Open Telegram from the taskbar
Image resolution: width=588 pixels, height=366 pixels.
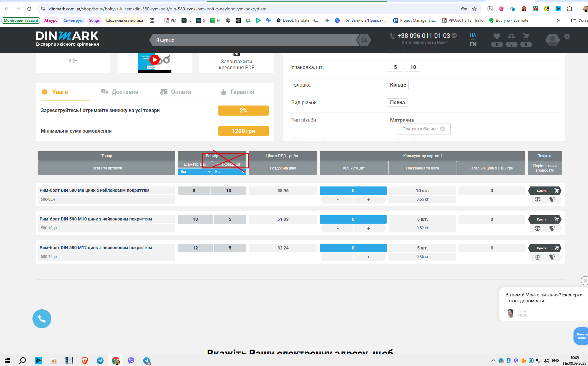[x=100, y=361]
